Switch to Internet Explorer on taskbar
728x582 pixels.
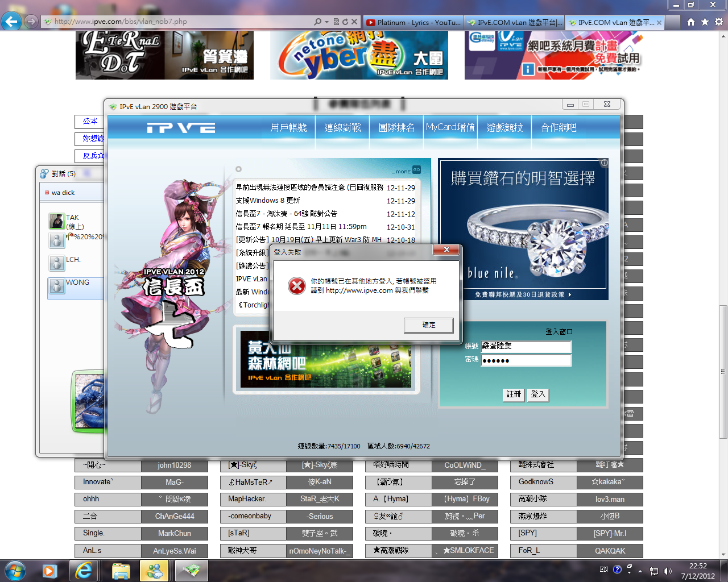click(x=84, y=571)
